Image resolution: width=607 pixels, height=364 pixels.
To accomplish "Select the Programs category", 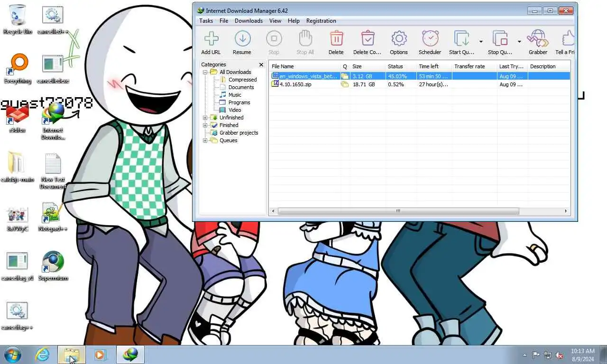I will click(x=239, y=102).
